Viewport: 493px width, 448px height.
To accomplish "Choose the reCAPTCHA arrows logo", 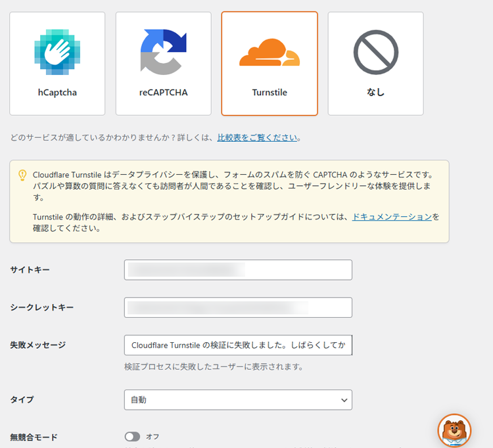I will point(163,52).
